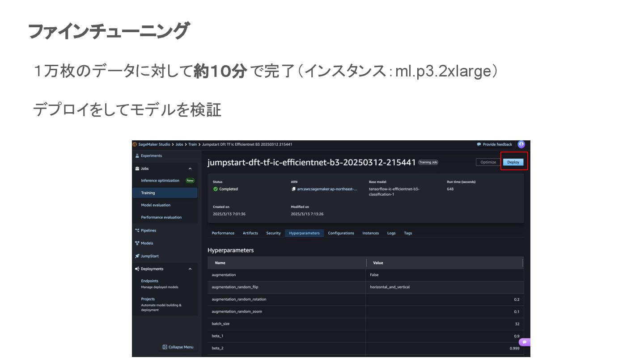Image resolution: width=644 pixels, height=362 pixels.
Task: Click the created on timestamp 2025/3/13 7:01:36
Action: (x=229, y=214)
